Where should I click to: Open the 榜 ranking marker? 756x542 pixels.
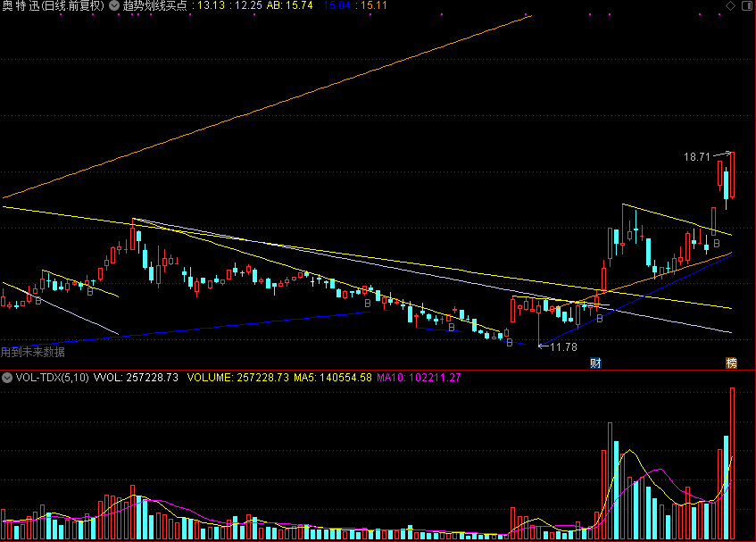(x=731, y=363)
